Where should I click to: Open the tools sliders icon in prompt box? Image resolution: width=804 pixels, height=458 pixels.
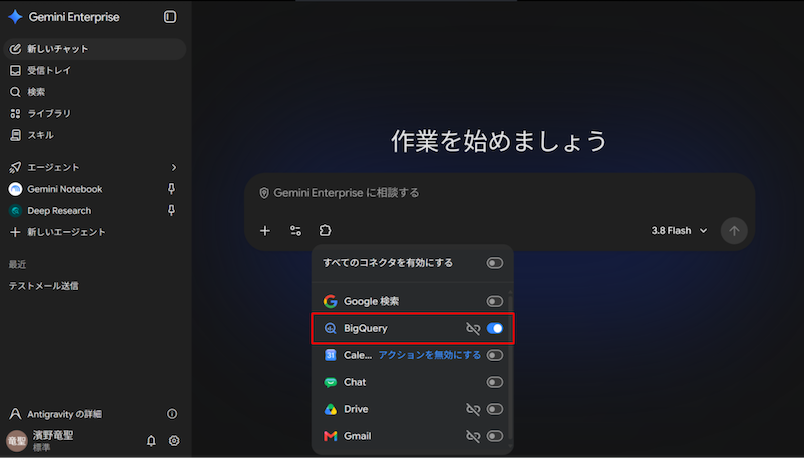coord(295,231)
